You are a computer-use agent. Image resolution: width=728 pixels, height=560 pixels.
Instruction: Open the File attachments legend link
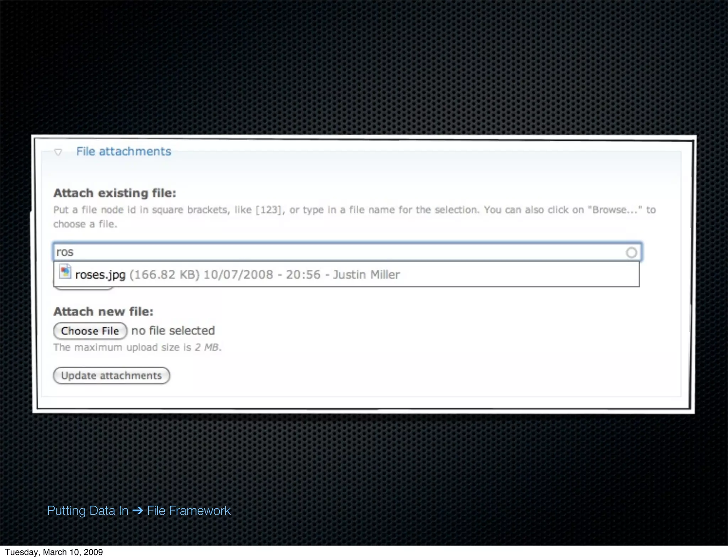tap(124, 151)
